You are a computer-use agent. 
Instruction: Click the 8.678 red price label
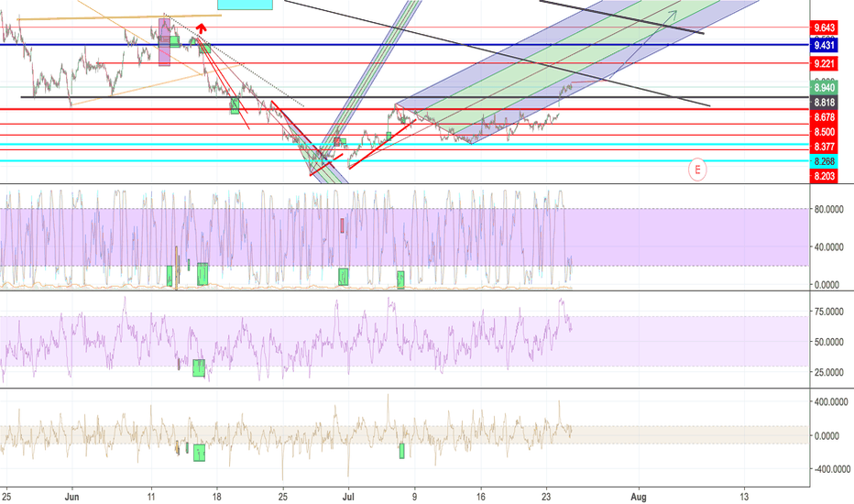point(824,117)
